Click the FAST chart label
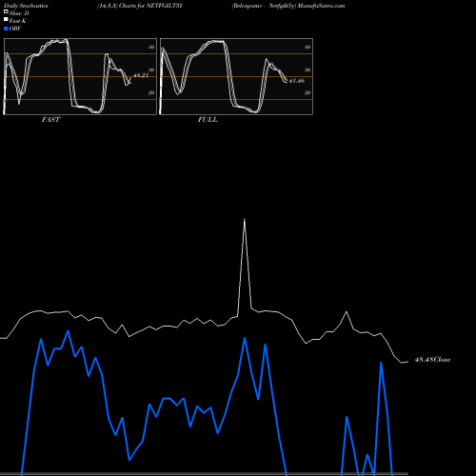The width and height of the screenshot is (476, 476). click(x=50, y=120)
